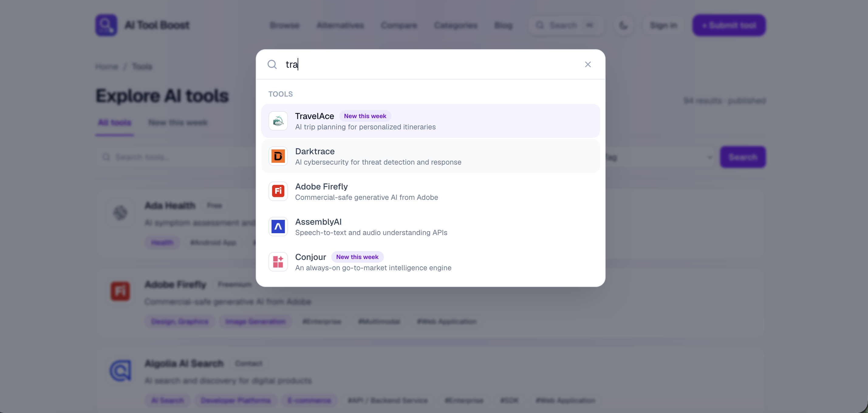
Task: Click the search text field containing tra
Action: 430,64
